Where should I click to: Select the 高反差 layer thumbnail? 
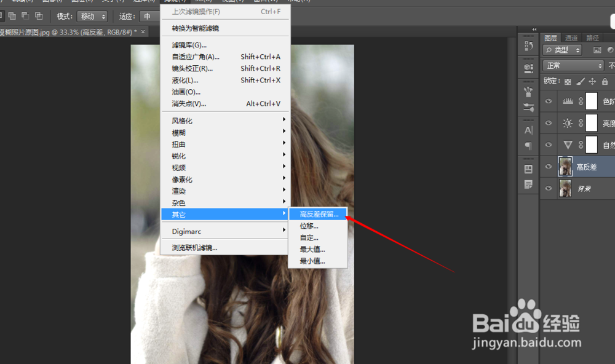[565, 167]
